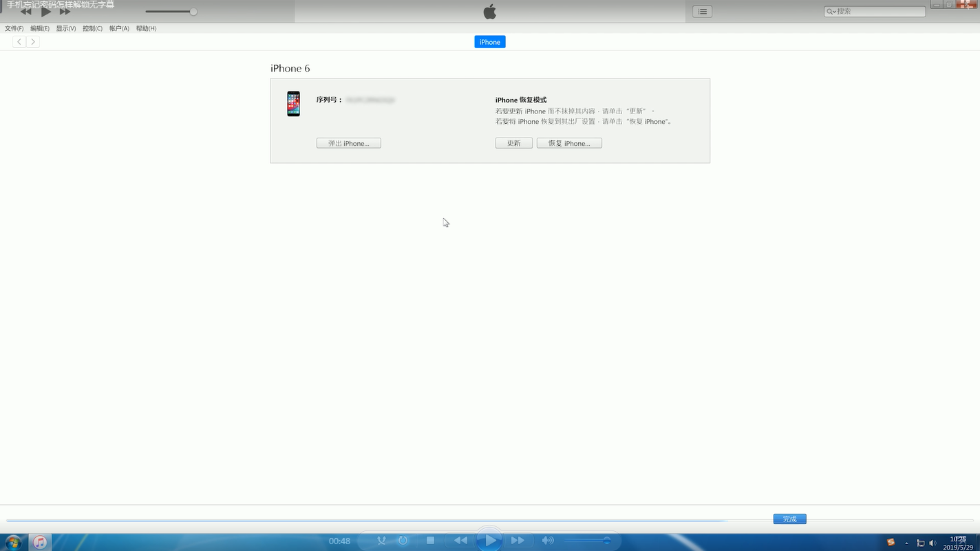The image size is (980, 551).
Task: Click the iPhone 6 device title
Action: (x=290, y=68)
